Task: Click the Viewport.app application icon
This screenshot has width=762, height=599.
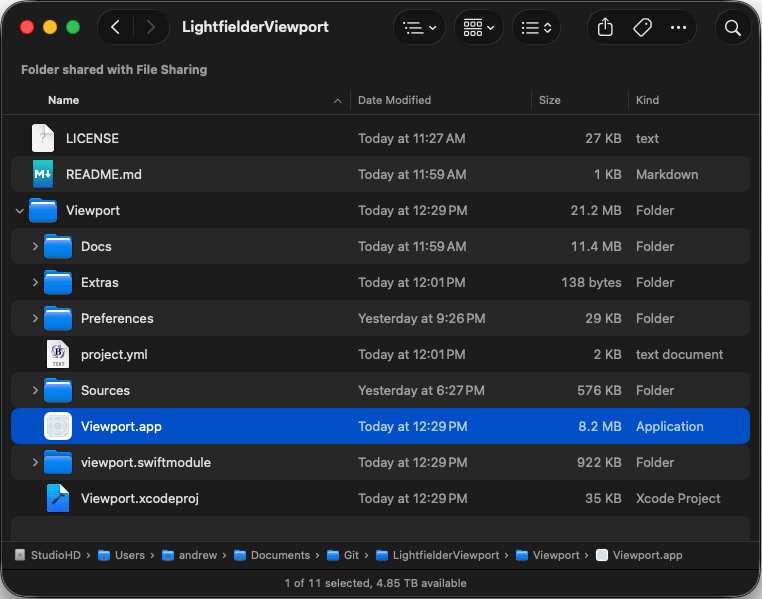Action: click(58, 426)
